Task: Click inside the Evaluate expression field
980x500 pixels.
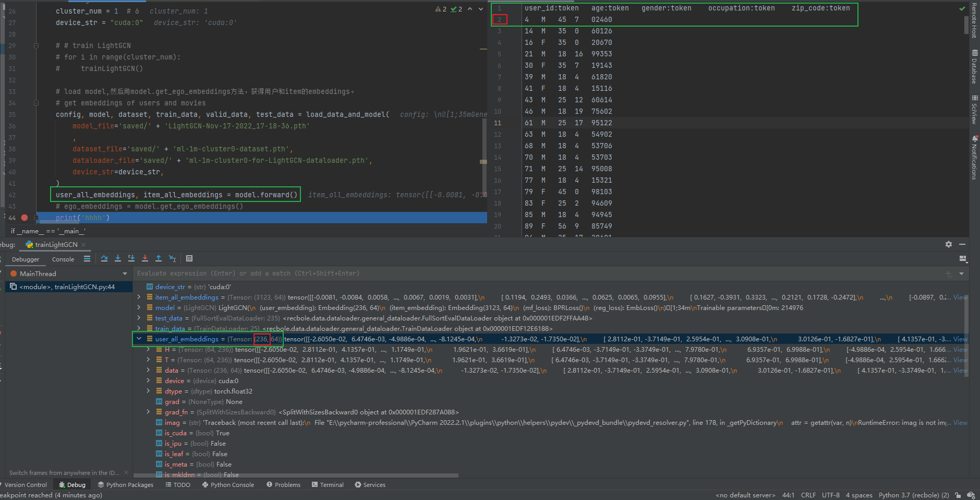Action: tap(313, 273)
